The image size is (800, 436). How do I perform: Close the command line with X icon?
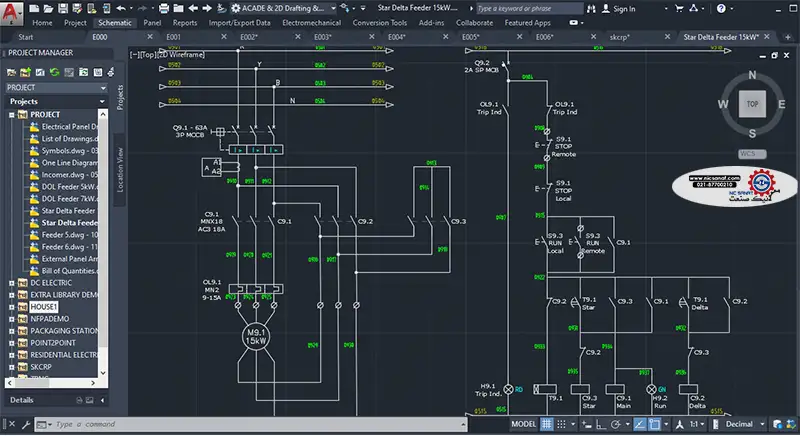(12, 424)
